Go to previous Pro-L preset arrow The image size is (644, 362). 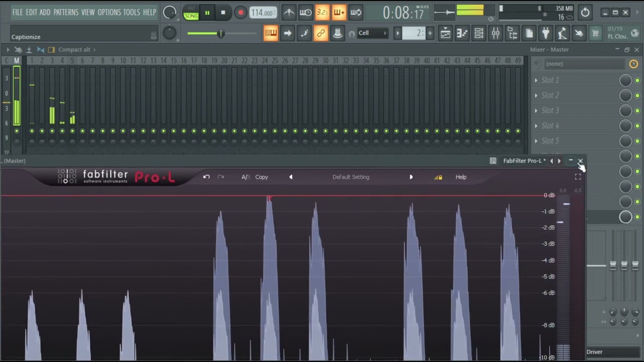[290, 177]
